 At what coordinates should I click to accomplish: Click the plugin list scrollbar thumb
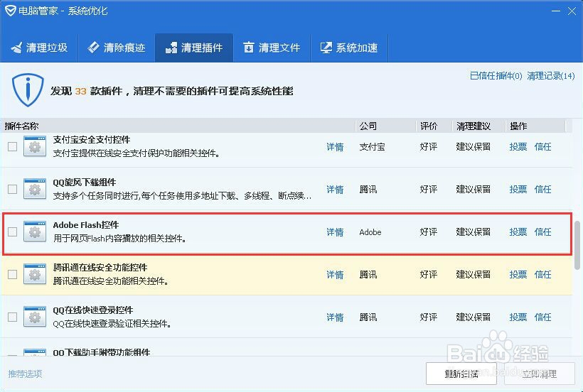click(x=577, y=245)
